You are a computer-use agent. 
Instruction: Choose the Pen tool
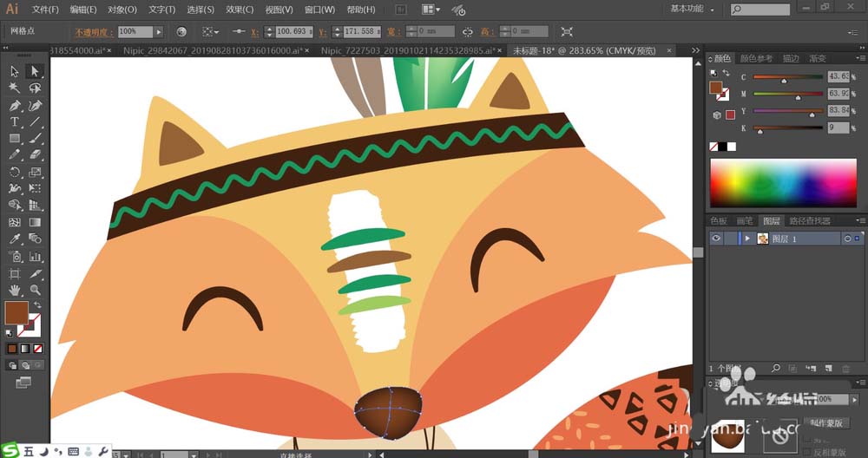pos(15,105)
